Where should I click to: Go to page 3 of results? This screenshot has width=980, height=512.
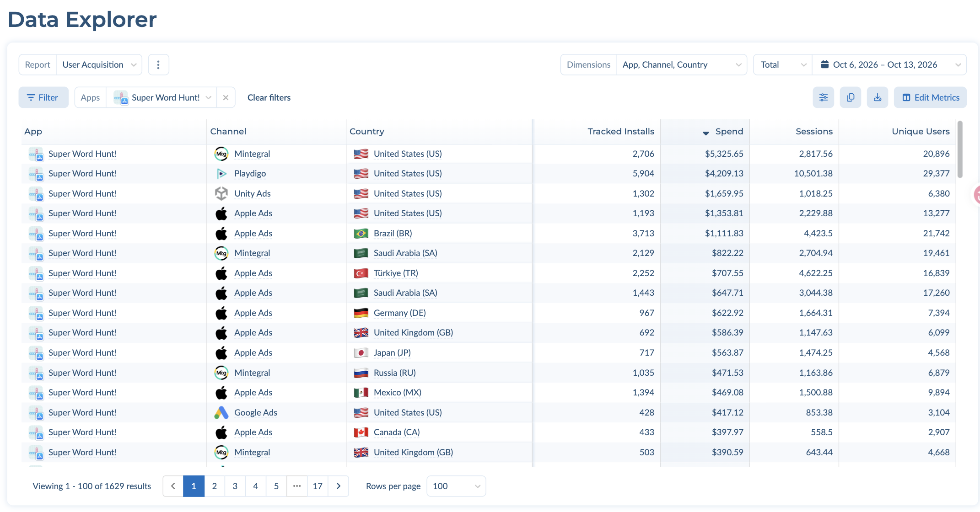pos(235,486)
